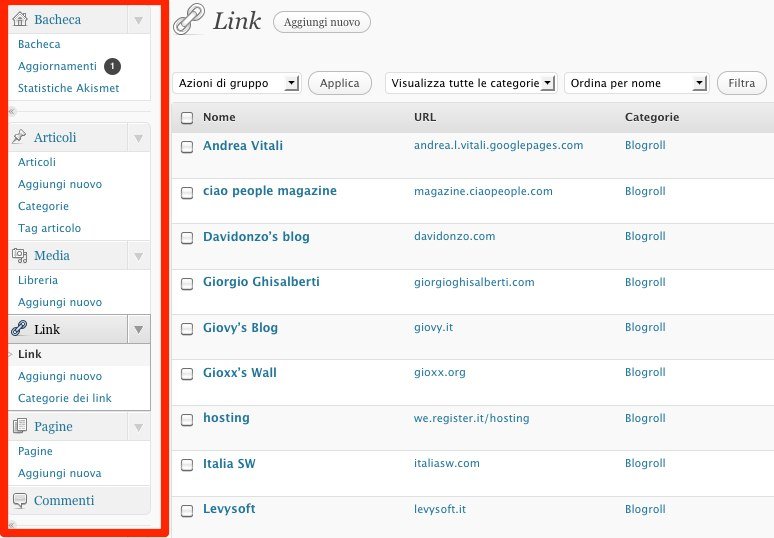Screen dimensions: 774x538
Task: Check the box for ciao people magazine
Action: (187, 192)
